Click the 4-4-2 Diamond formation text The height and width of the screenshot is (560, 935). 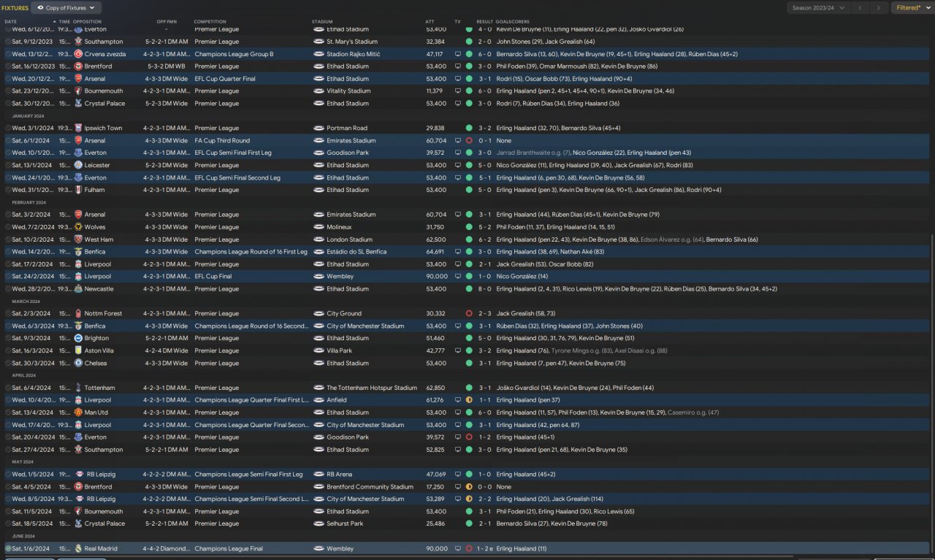coord(167,548)
